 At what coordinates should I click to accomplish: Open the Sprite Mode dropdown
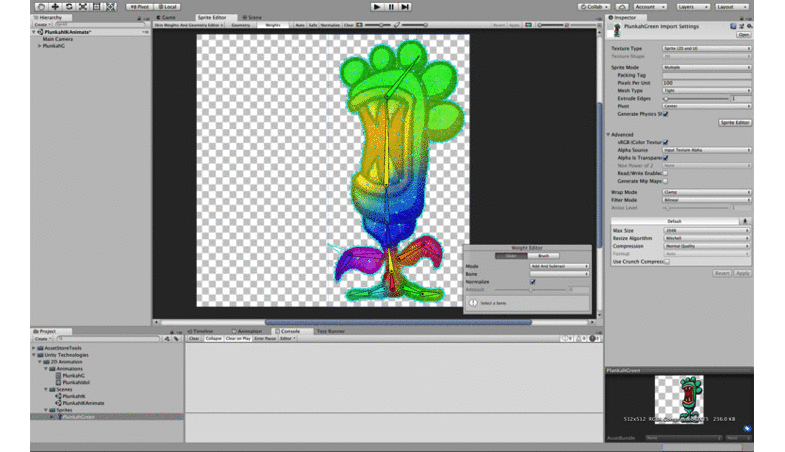(x=707, y=67)
